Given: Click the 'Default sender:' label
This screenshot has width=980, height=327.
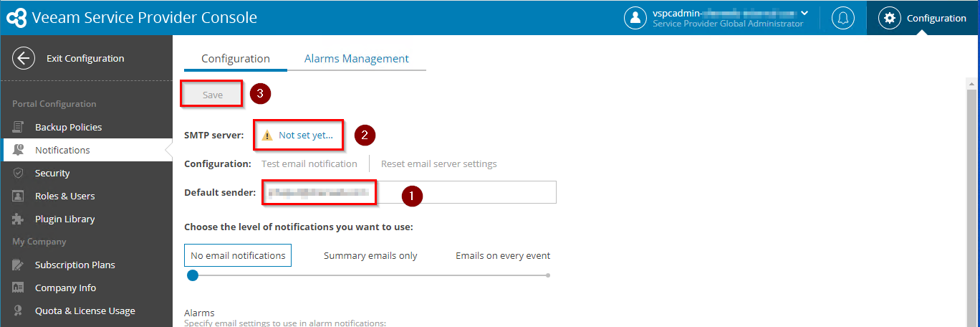Looking at the screenshot, I should (220, 192).
